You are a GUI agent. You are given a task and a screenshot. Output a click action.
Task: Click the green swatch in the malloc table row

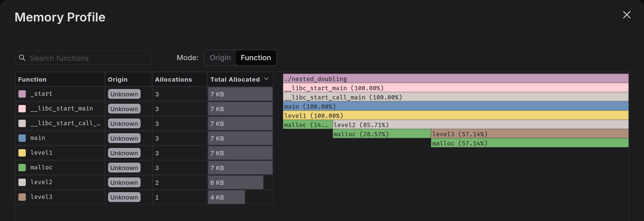pos(22,168)
